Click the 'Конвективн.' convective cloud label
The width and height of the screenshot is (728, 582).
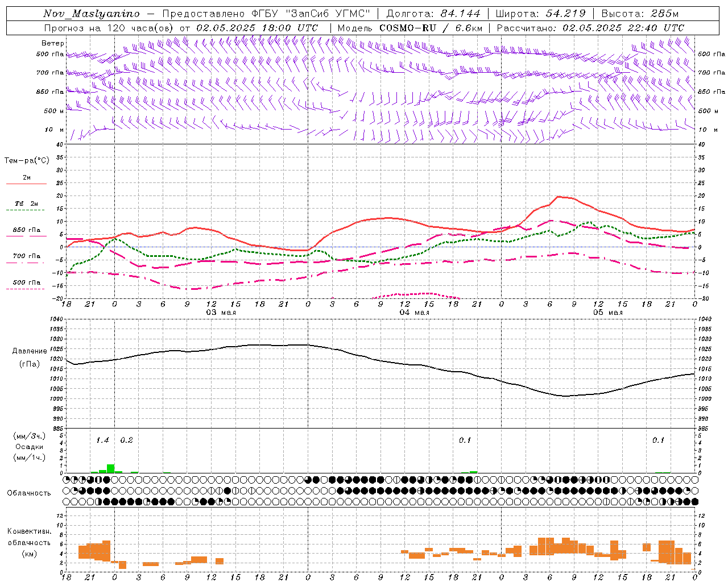pyautogui.click(x=29, y=531)
